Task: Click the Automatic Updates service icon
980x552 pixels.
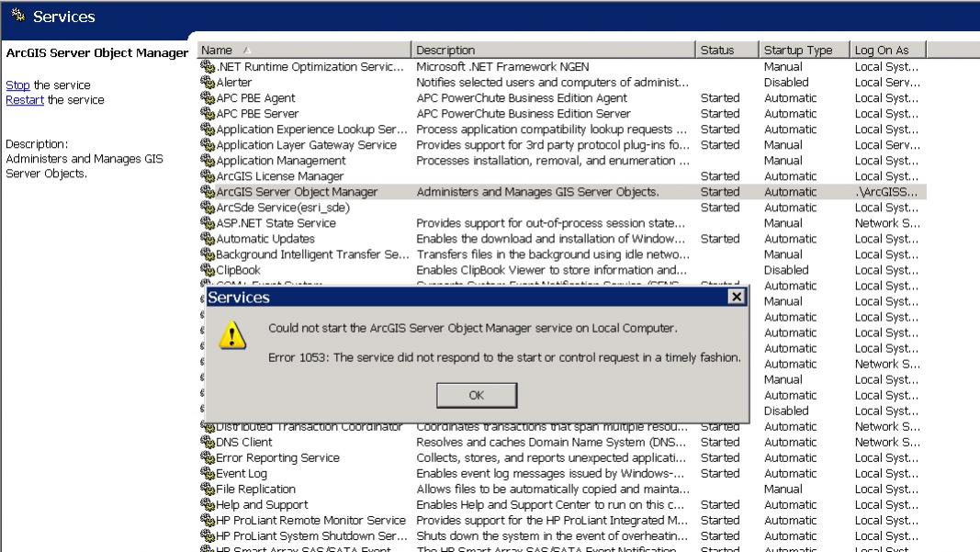Action: click(208, 238)
